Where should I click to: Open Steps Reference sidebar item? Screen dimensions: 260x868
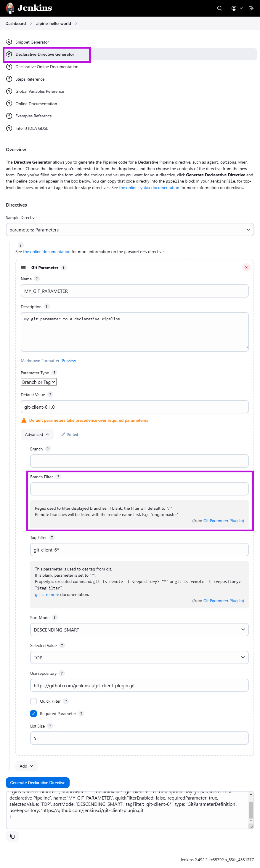[x=30, y=79]
